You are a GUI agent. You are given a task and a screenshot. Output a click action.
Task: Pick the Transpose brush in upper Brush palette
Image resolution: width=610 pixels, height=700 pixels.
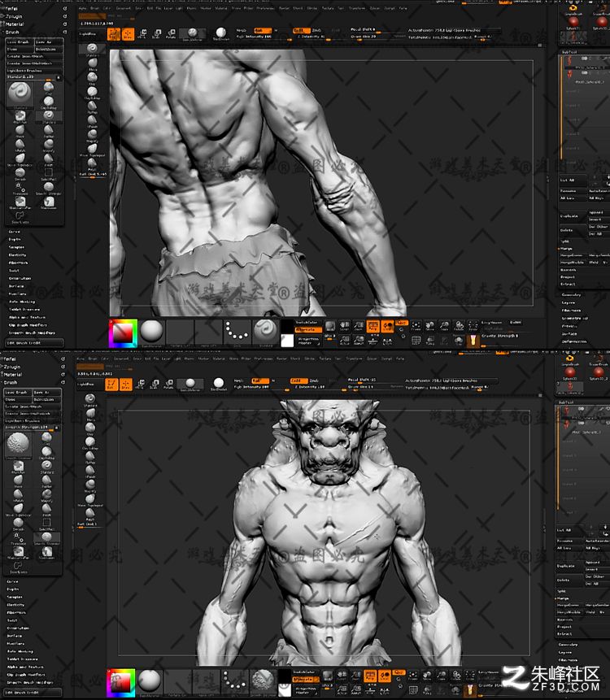point(20,189)
